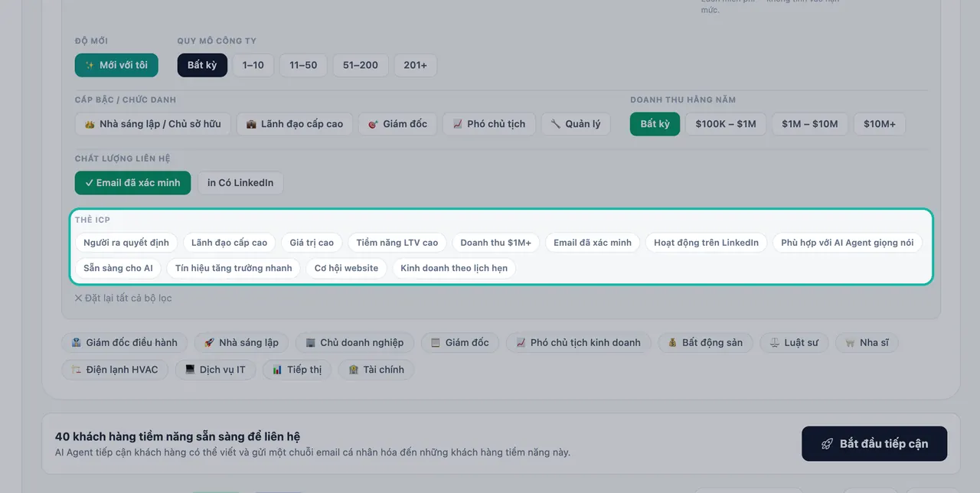Image resolution: width=980 pixels, height=493 pixels.
Task: Apply the 'Phó chủ tịch kinh doanh' preset
Action: 578,342
